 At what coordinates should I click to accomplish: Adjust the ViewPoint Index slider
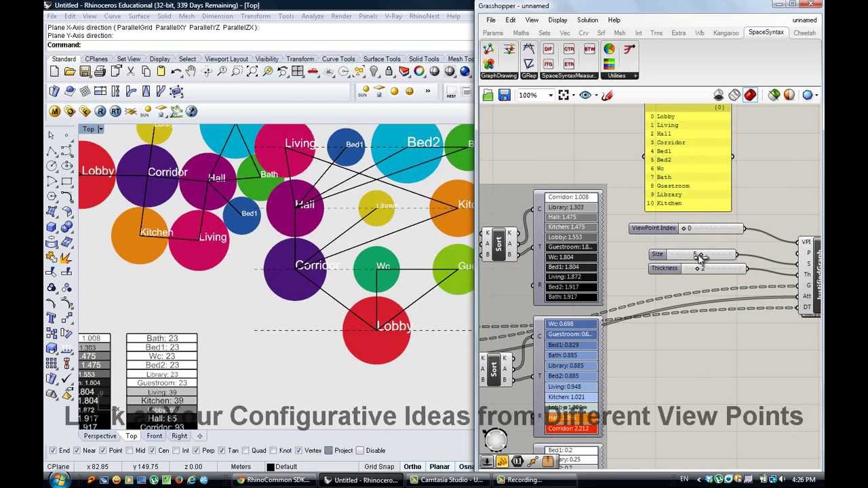click(x=687, y=228)
